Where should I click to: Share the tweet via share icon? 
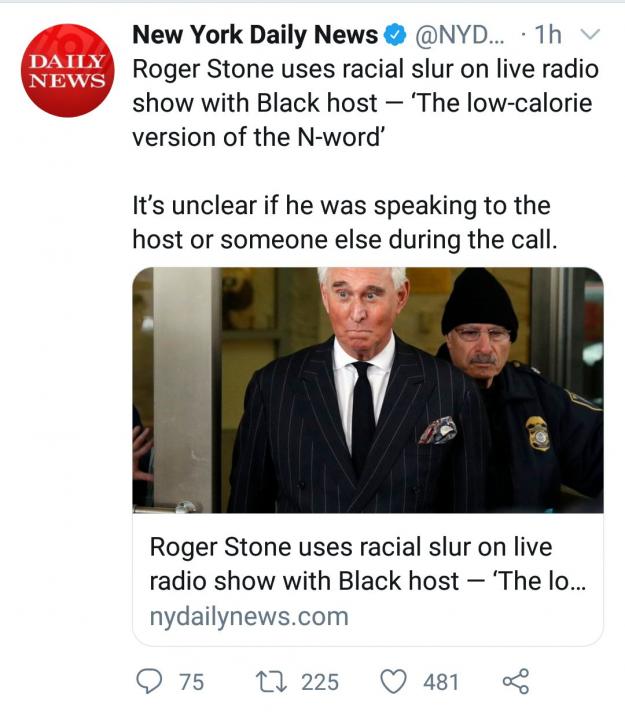tap(514, 682)
